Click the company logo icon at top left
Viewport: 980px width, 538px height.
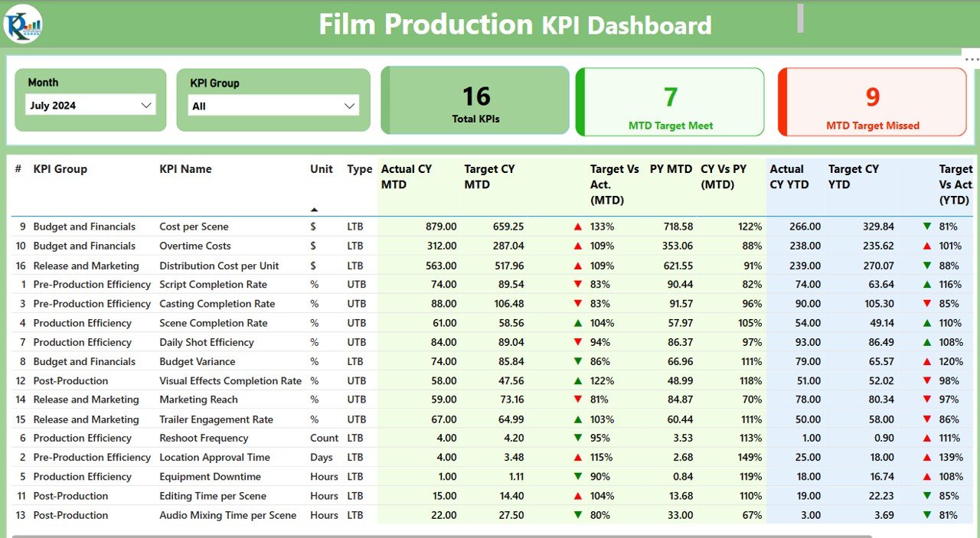coord(23,24)
